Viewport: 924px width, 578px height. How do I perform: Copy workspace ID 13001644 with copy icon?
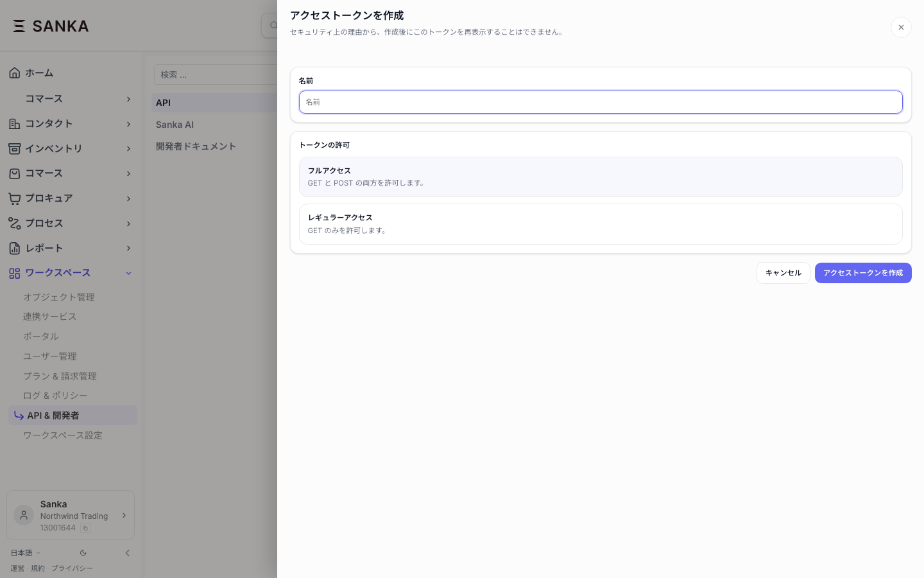85,528
